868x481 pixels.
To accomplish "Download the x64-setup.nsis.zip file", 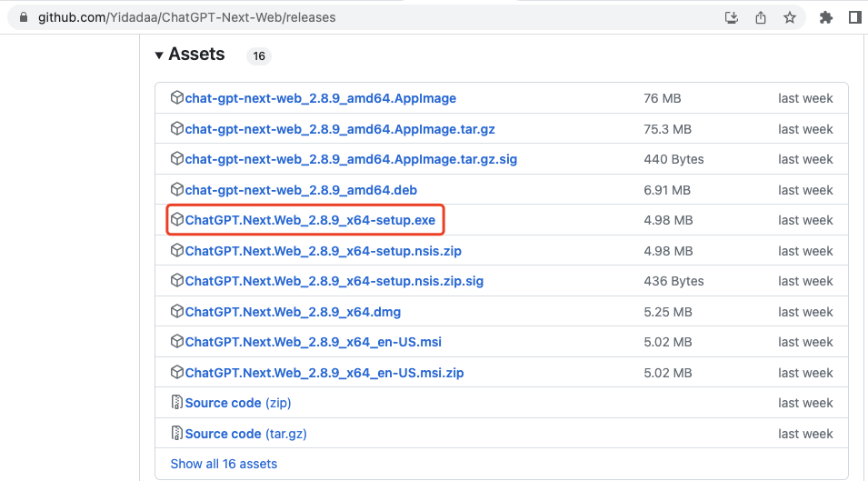I will pos(324,251).
